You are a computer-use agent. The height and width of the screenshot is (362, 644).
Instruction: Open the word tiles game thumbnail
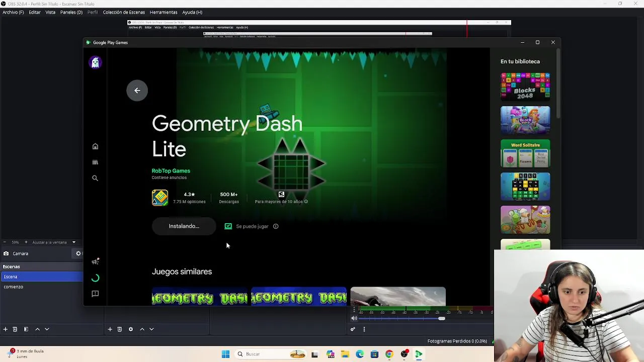coord(525,186)
